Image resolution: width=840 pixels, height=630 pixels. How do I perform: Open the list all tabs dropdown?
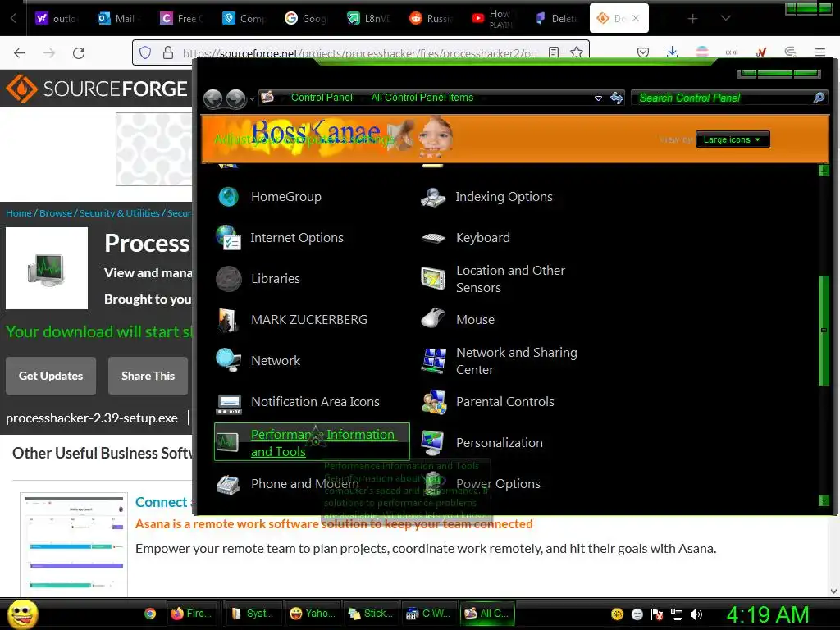[726, 18]
